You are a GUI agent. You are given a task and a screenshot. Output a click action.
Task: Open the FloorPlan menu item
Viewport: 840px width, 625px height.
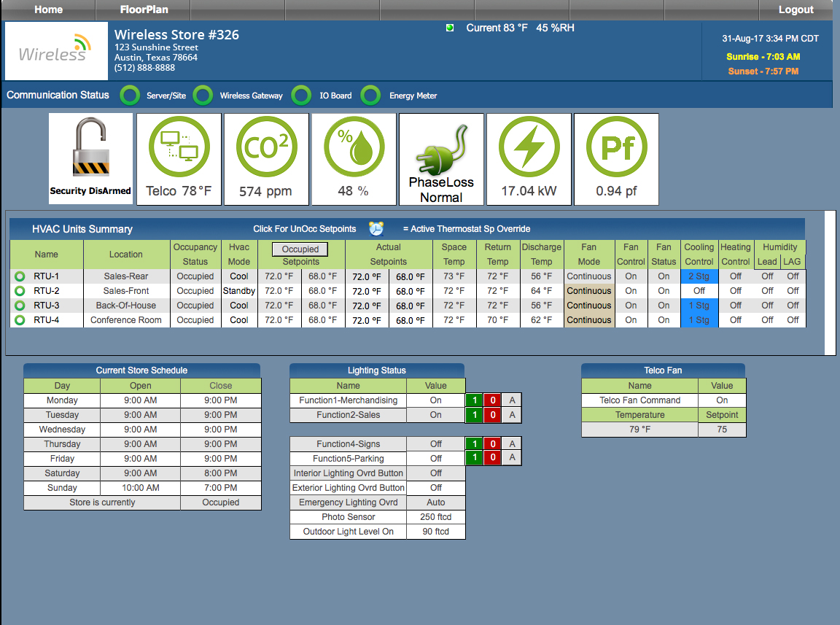pyautogui.click(x=144, y=9)
